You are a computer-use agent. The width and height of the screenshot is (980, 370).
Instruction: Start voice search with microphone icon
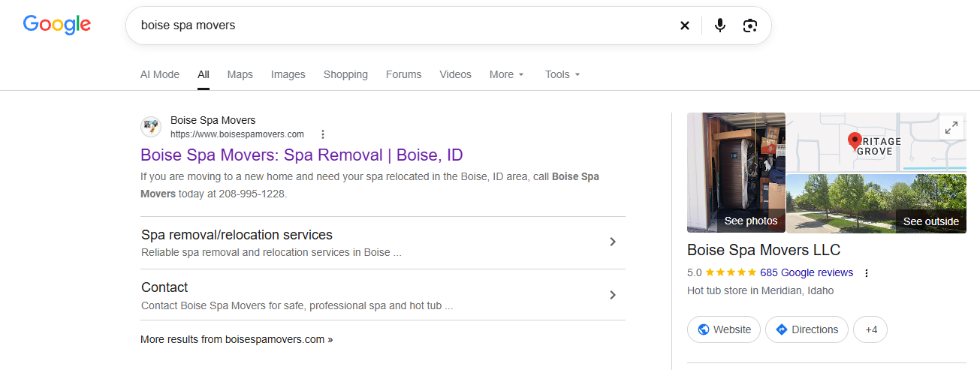(720, 26)
